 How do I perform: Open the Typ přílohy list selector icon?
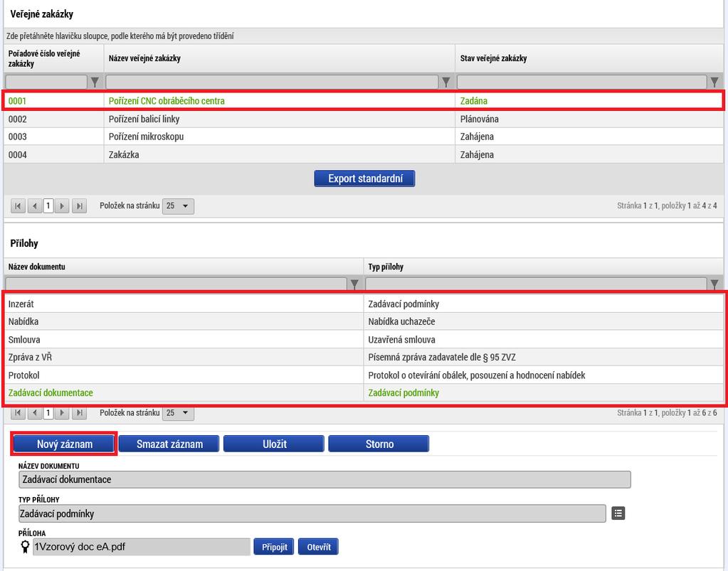(618, 513)
